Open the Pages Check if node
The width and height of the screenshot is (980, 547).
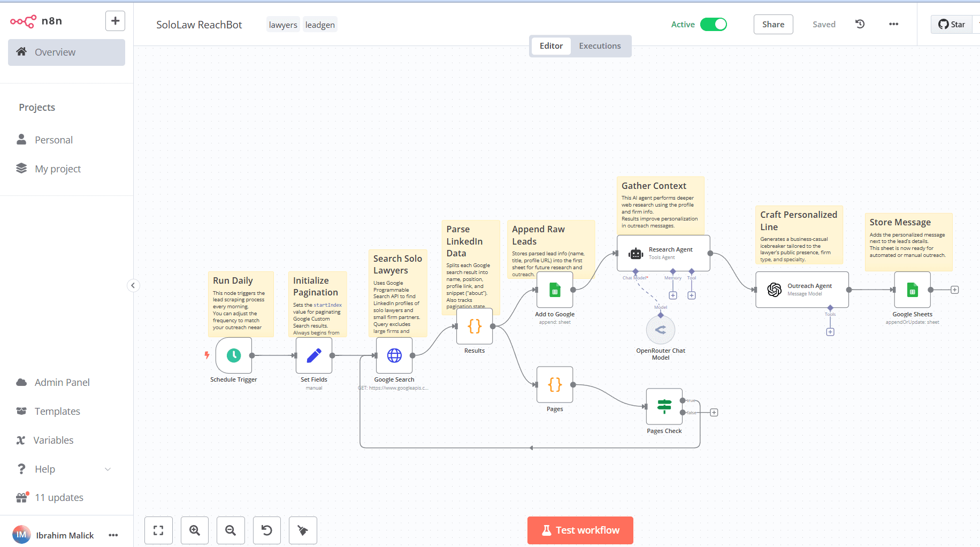[664, 407]
